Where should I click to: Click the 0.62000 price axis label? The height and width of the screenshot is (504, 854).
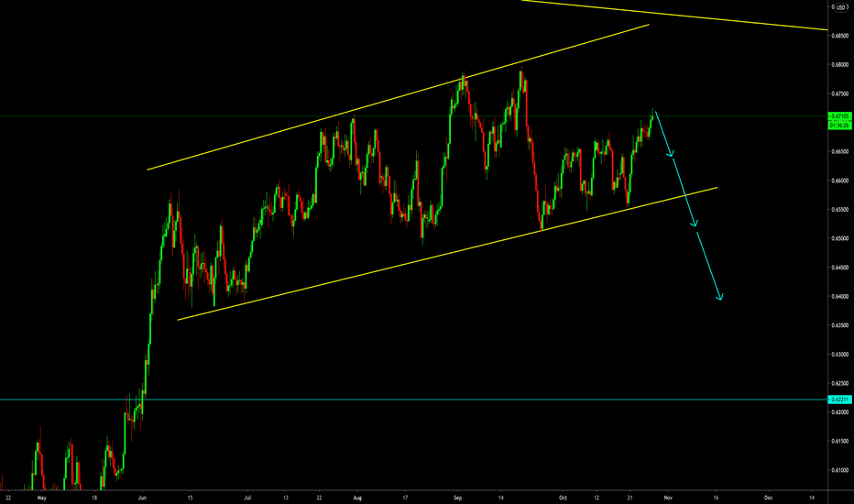840,412
